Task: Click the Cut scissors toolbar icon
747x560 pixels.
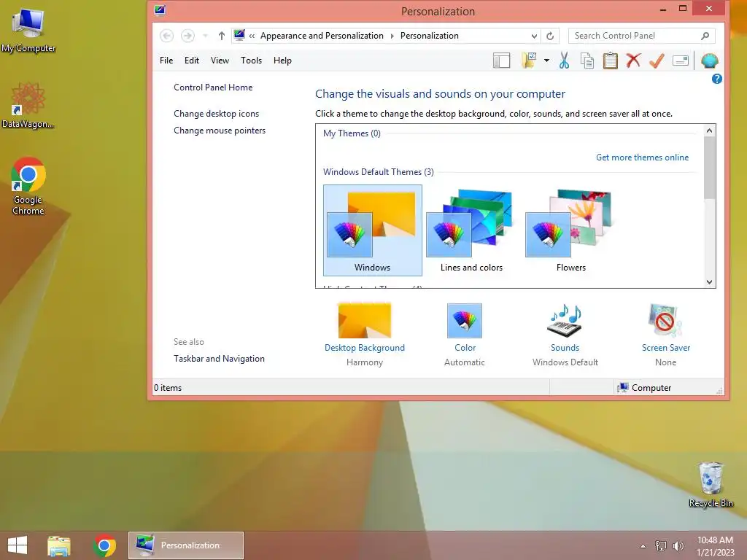Action: pos(564,61)
